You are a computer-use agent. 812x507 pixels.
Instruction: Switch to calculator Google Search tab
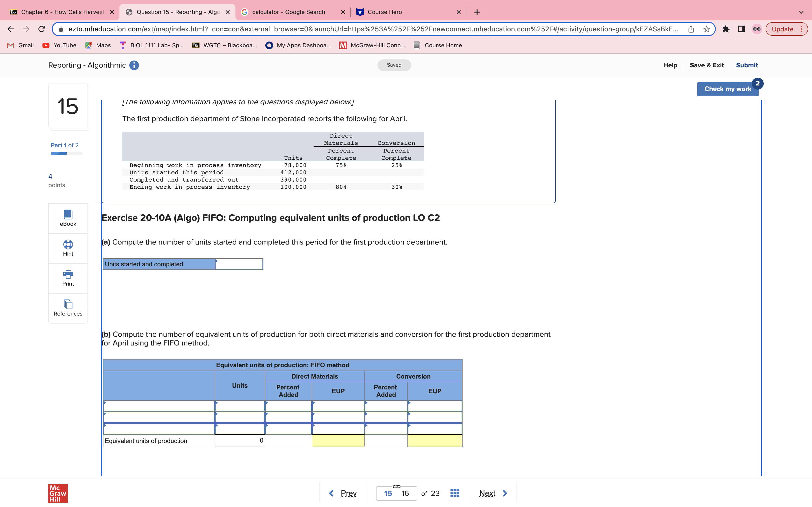289,12
